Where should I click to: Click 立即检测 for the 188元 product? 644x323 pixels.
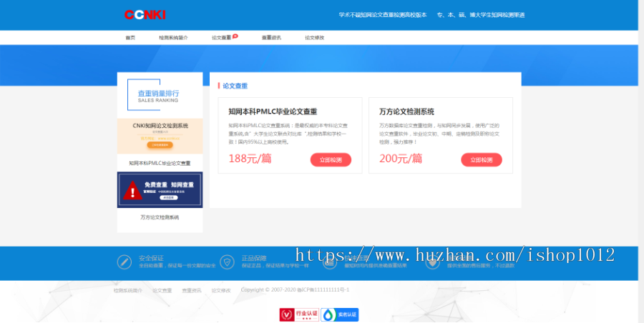tap(331, 159)
